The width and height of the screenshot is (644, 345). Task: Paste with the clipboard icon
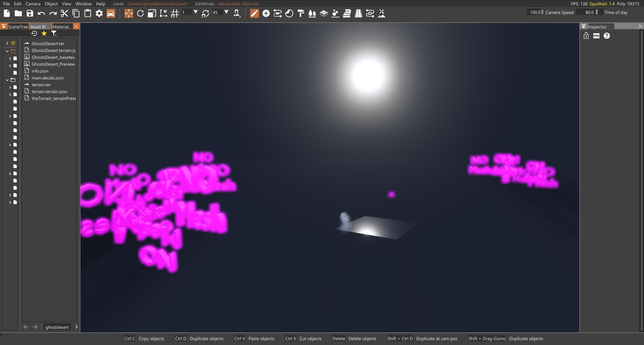(x=88, y=13)
